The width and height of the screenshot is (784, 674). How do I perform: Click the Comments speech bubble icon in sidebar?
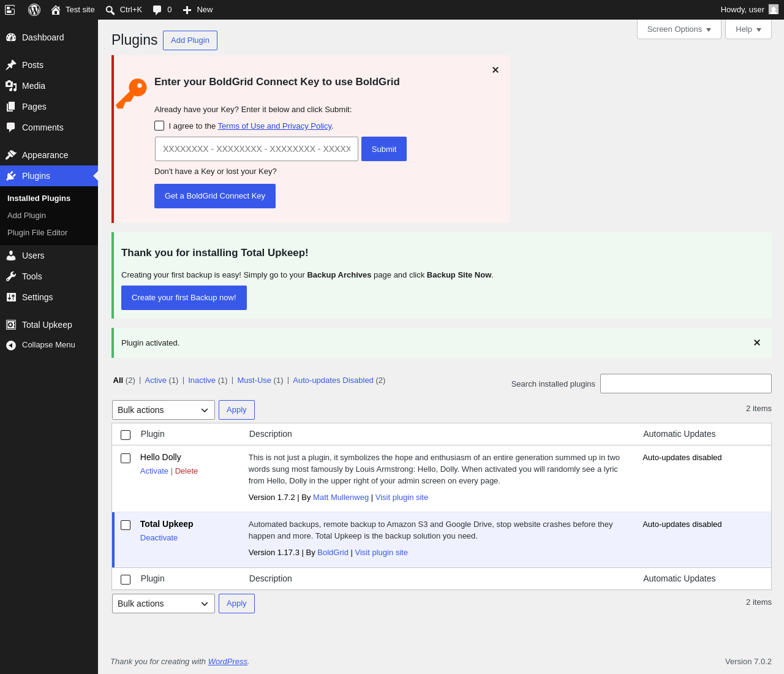pyautogui.click(x=11, y=127)
